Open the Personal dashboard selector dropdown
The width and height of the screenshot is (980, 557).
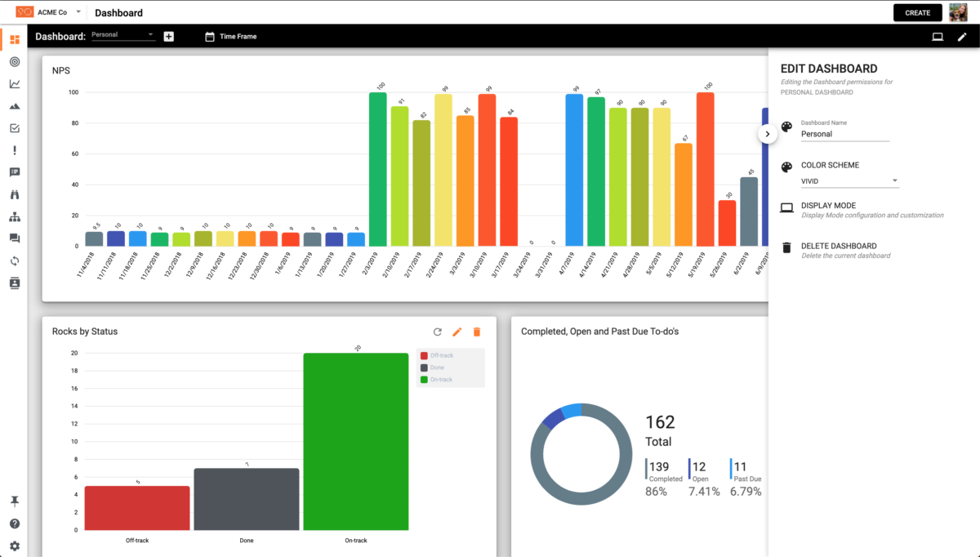[x=122, y=35]
